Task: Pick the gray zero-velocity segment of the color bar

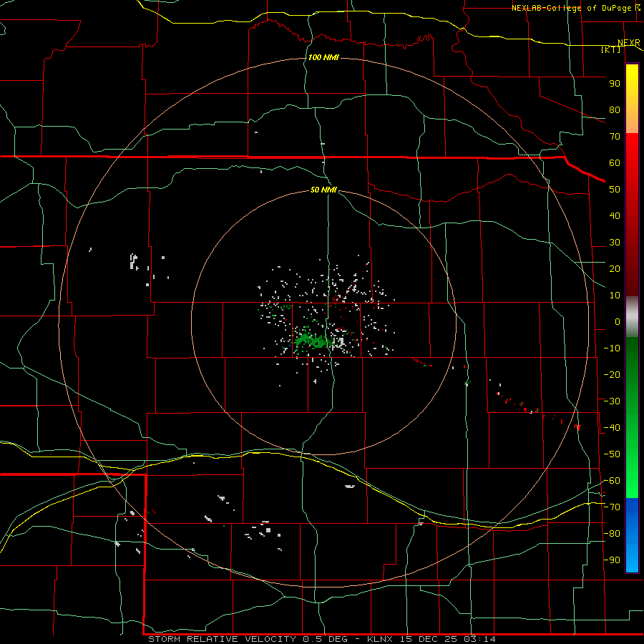Action: coord(632,317)
